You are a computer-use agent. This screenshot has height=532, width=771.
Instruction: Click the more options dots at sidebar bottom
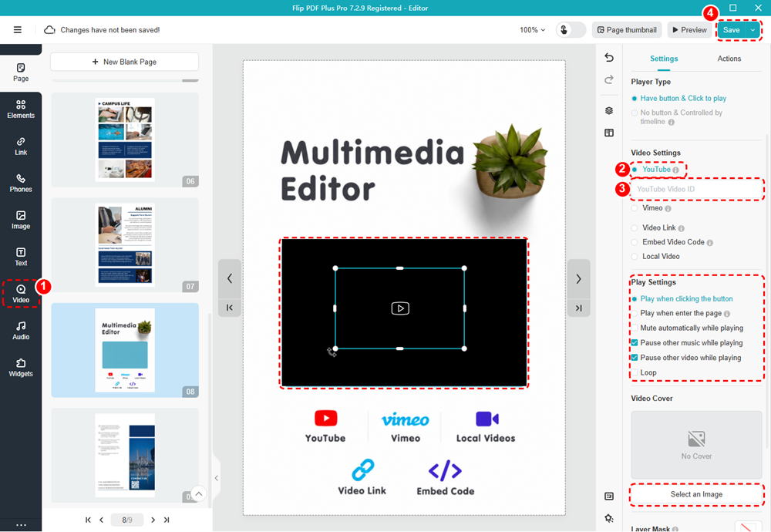coord(21,524)
